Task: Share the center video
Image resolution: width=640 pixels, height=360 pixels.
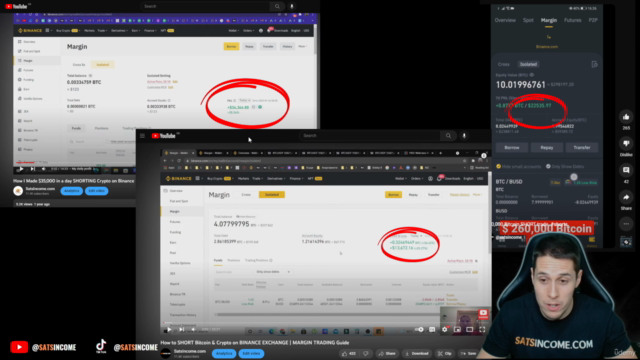Action: pos(387,353)
